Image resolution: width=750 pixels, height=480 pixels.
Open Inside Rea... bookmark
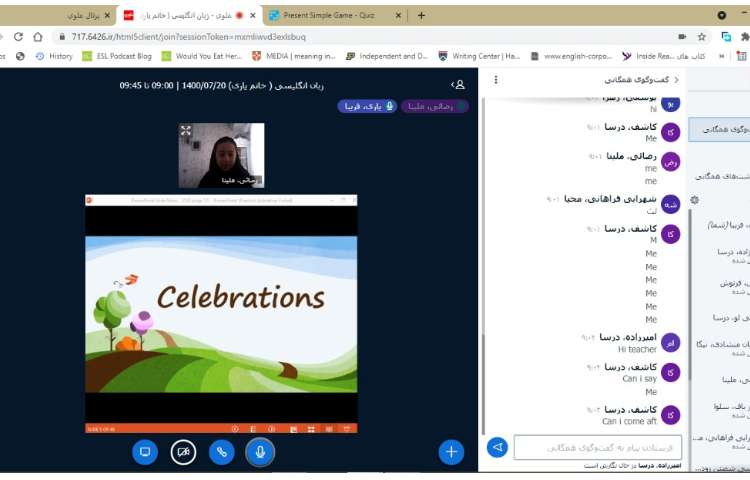coord(664,56)
